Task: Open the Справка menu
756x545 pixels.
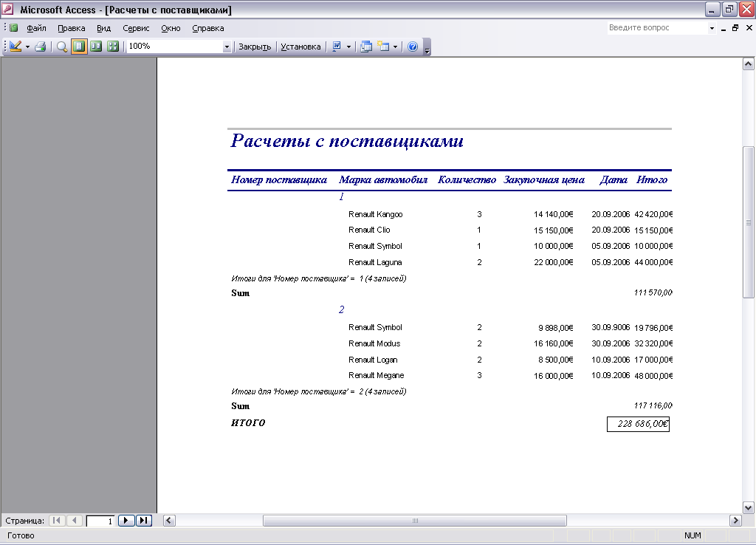Action: click(207, 28)
